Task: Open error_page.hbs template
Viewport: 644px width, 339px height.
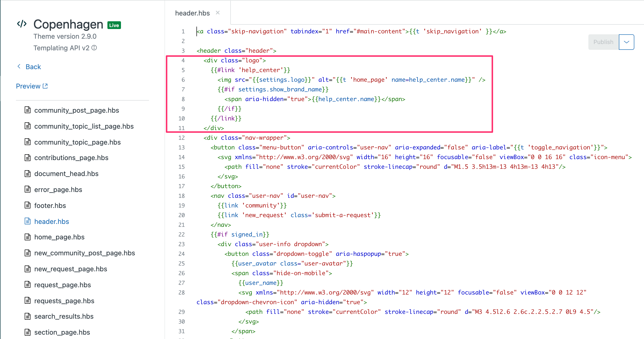Action: pyautogui.click(x=58, y=190)
